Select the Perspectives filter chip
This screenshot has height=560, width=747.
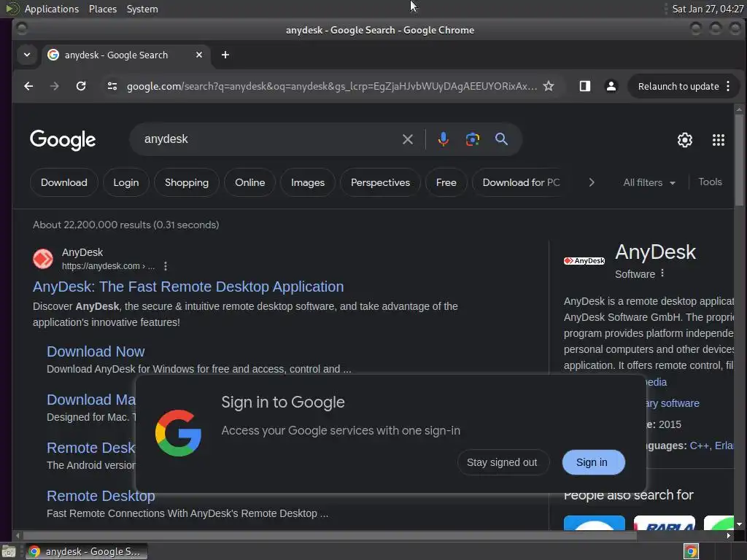[x=380, y=182]
